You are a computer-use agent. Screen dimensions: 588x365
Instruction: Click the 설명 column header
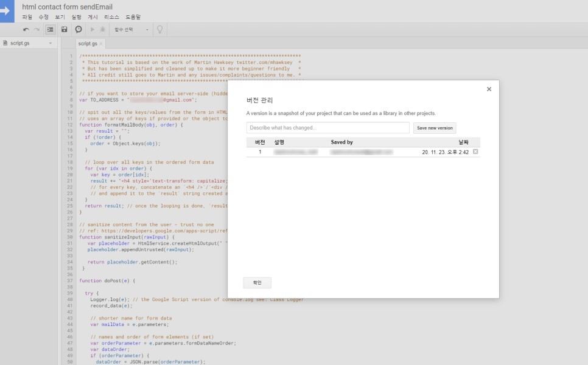[x=279, y=142]
